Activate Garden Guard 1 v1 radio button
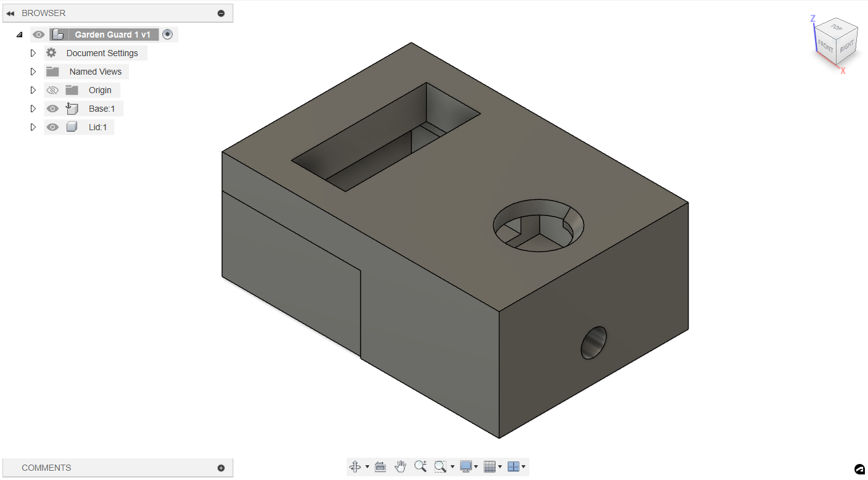 167,35
